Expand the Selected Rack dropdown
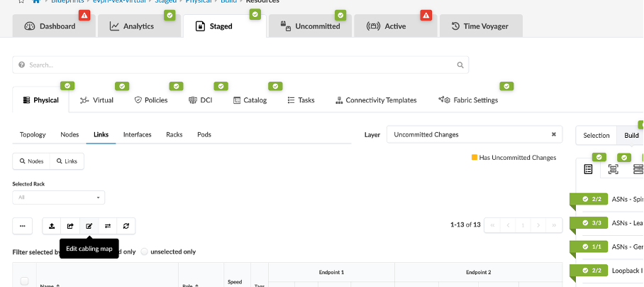The width and height of the screenshot is (644, 287). pos(59,197)
